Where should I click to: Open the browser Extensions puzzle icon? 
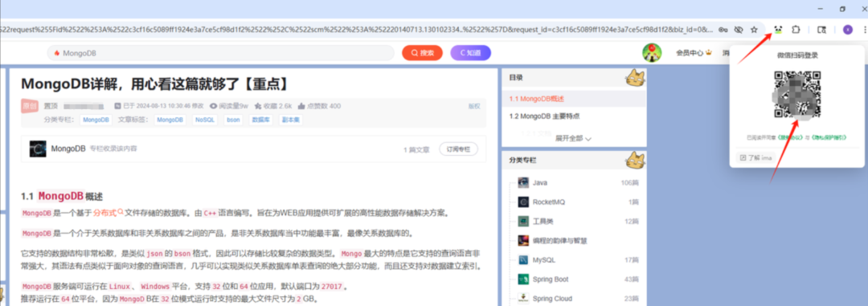click(x=796, y=30)
